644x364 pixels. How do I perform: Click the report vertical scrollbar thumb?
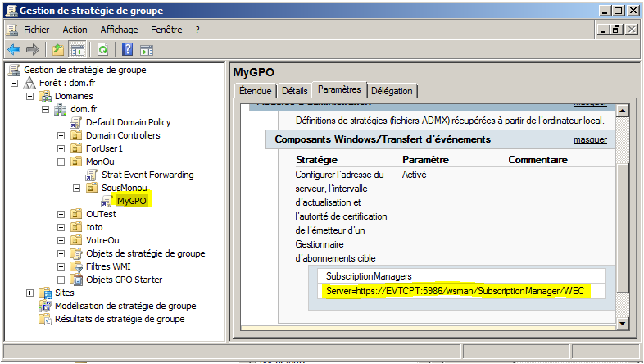tap(622, 228)
